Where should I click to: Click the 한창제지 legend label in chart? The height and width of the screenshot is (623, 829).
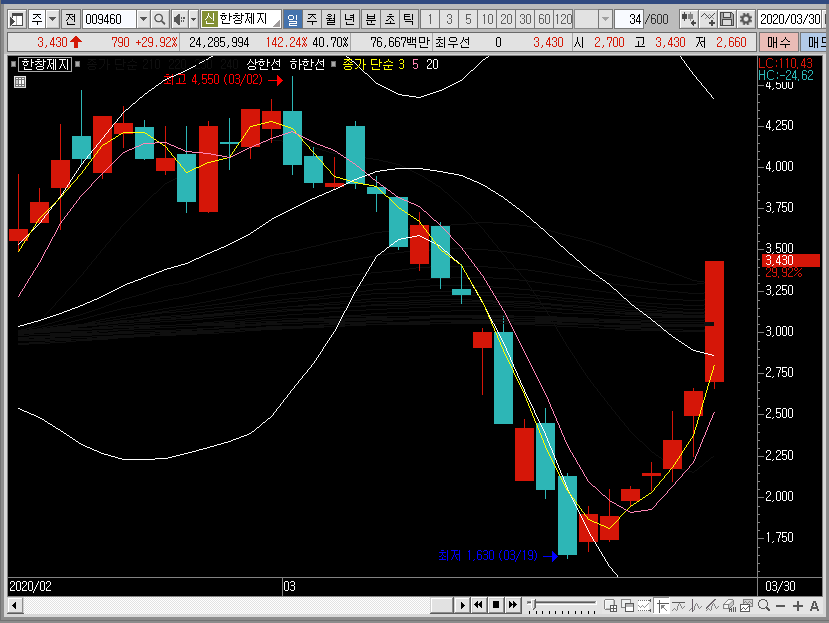(x=45, y=65)
